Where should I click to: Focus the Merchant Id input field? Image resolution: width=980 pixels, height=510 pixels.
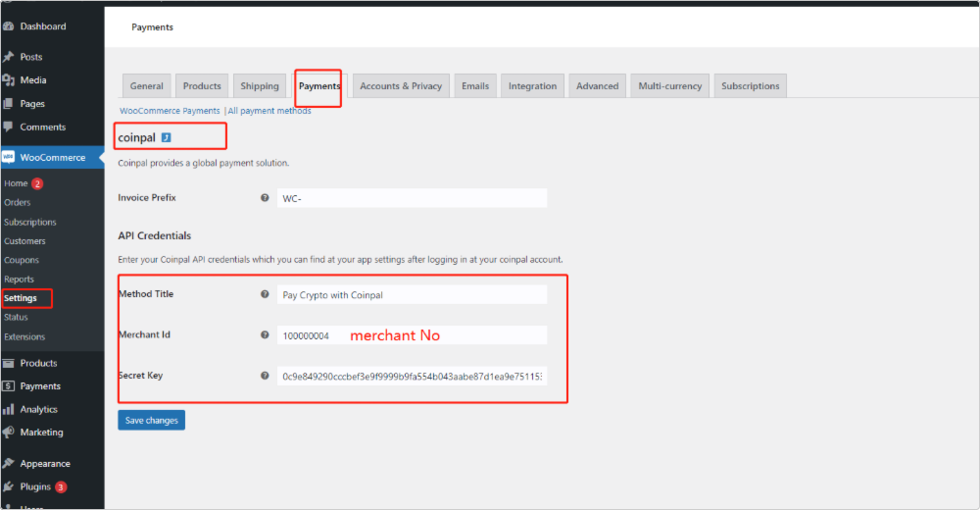412,334
